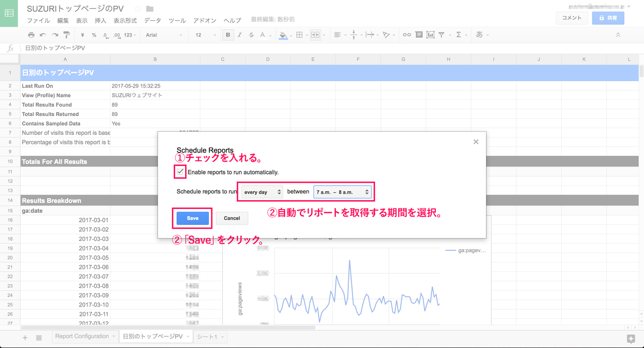Select the paint format roller icon
The width and height of the screenshot is (644, 348).
coord(67,35)
